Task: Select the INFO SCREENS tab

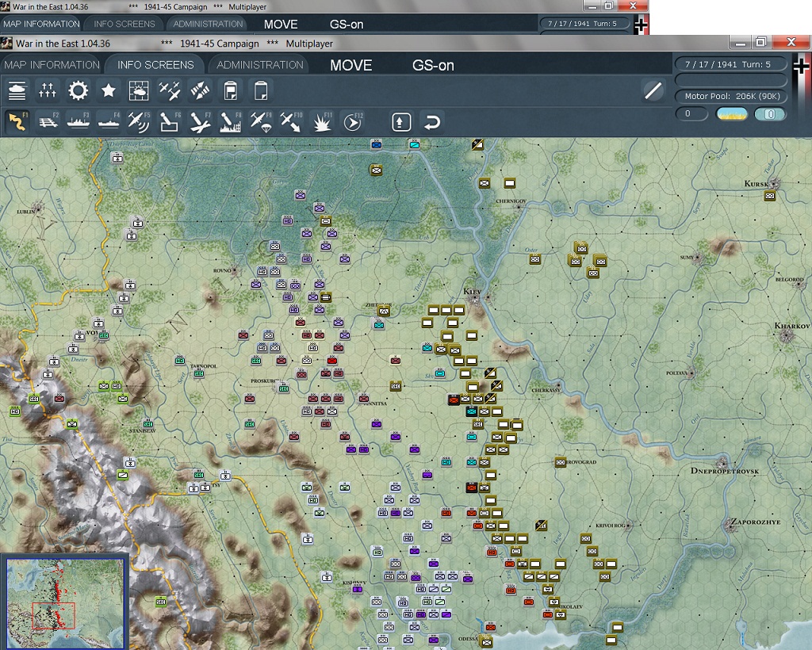Action: point(155,65)
